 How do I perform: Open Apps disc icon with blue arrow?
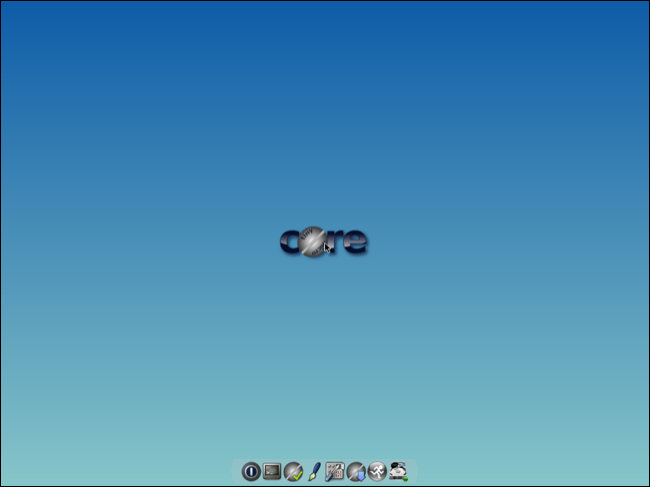pos(356,471)
